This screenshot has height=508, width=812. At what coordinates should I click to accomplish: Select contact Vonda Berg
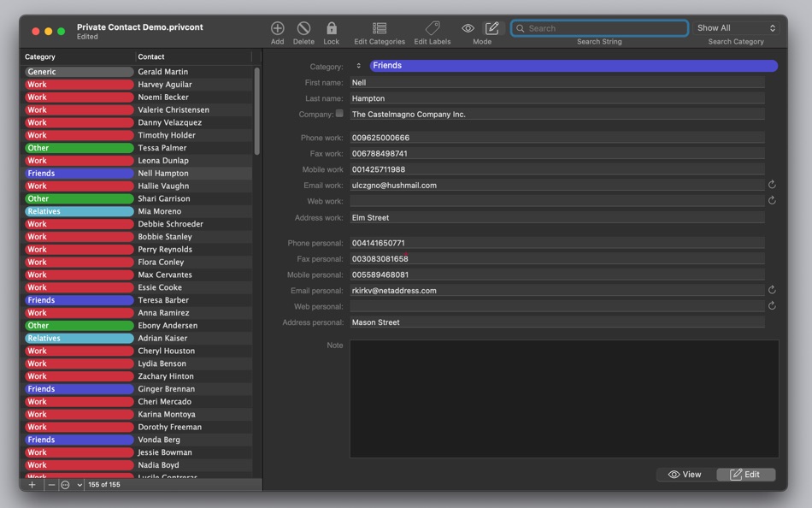pos(159,440)
